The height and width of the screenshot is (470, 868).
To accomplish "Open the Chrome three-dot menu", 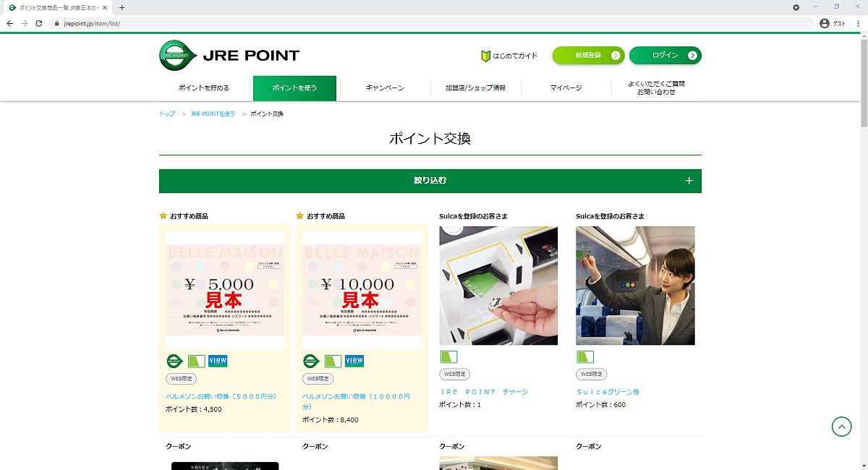I will pyautogui.click(x=858, y=23).
